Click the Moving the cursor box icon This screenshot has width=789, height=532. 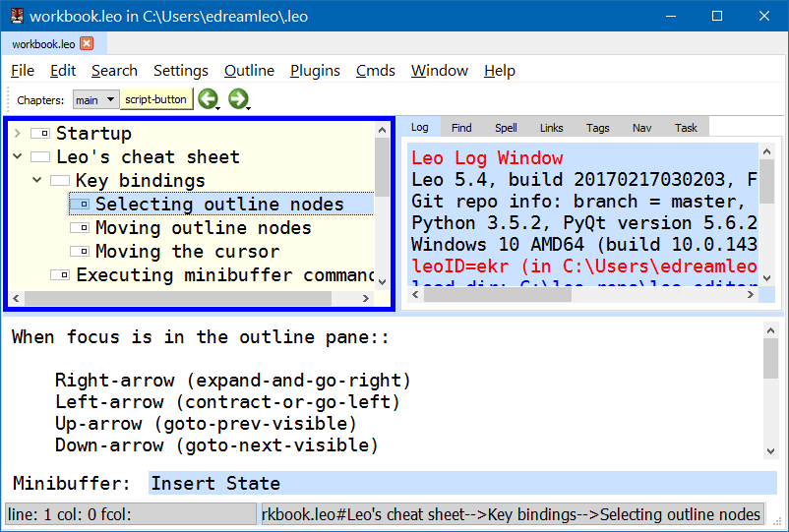[x=80, y=251]
